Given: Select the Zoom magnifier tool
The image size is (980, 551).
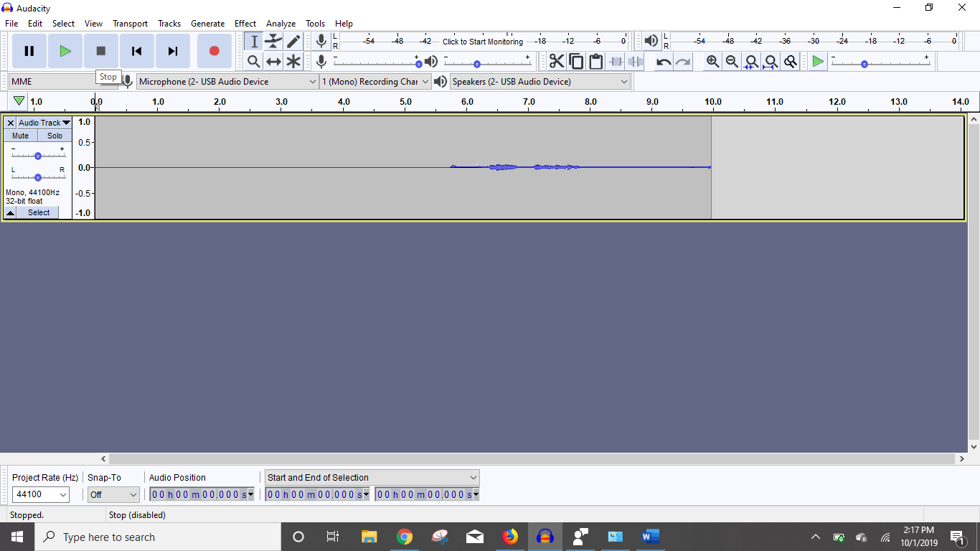Looking at the screenshot, I should click(254, 62).
